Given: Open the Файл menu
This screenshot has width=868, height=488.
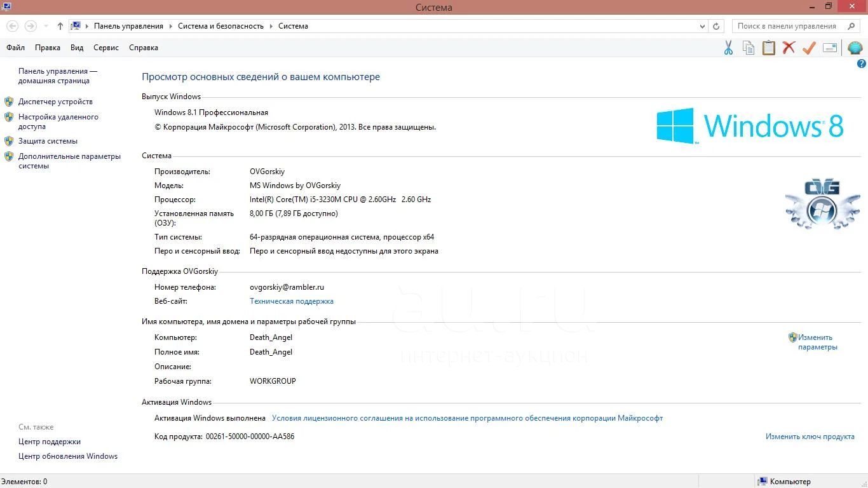Looking at the screenshot, I should pos(16,48).
